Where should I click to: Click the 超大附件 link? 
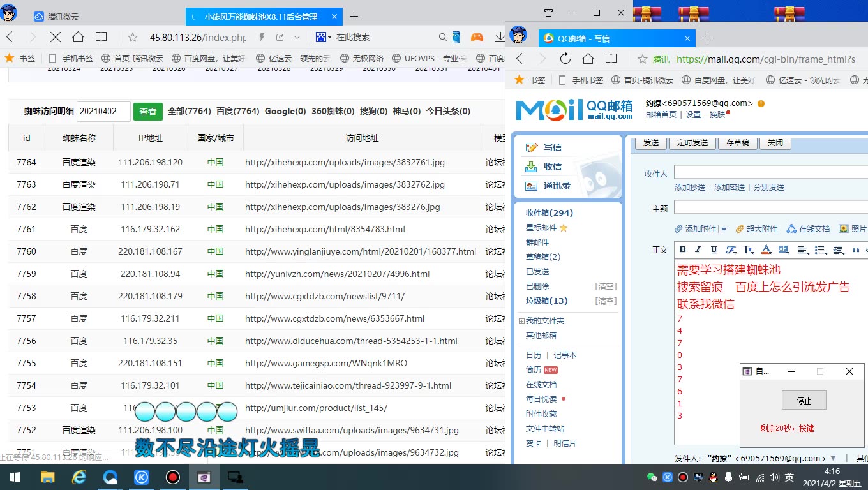(756, 229)
